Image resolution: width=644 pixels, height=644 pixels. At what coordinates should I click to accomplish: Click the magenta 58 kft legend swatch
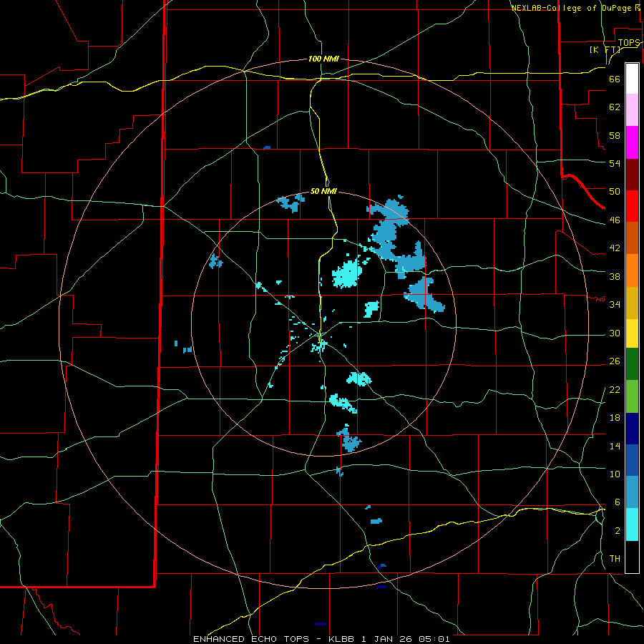coord(632,142)
